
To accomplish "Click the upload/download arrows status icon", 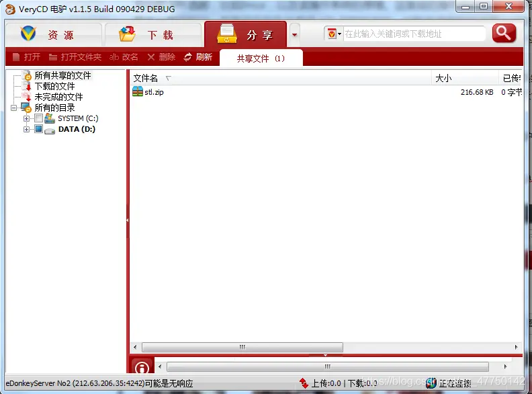I will click(304, 383).
